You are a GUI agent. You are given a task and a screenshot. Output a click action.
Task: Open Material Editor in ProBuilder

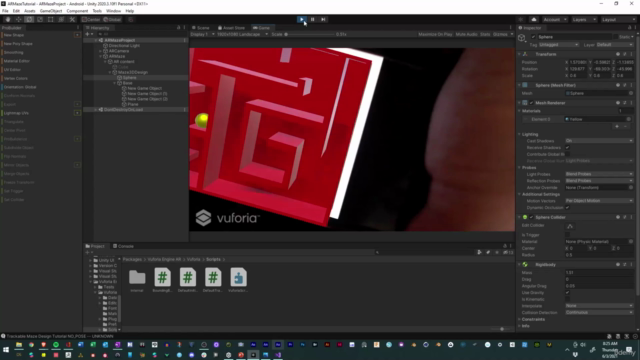[17, 61]
